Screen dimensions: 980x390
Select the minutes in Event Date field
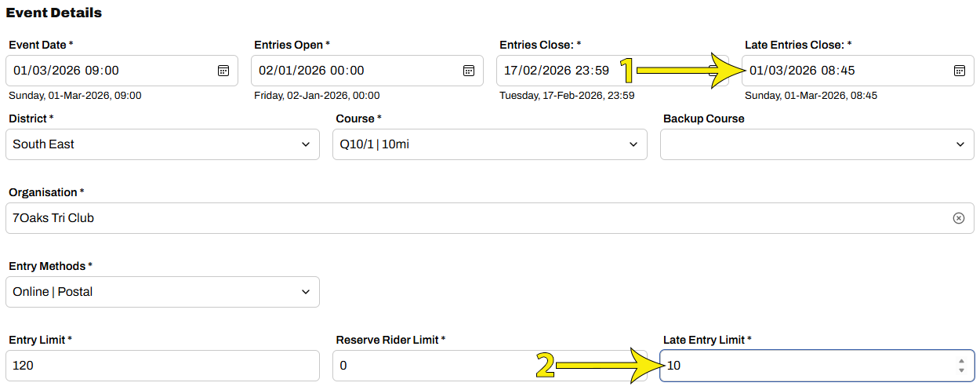[111, 71]
